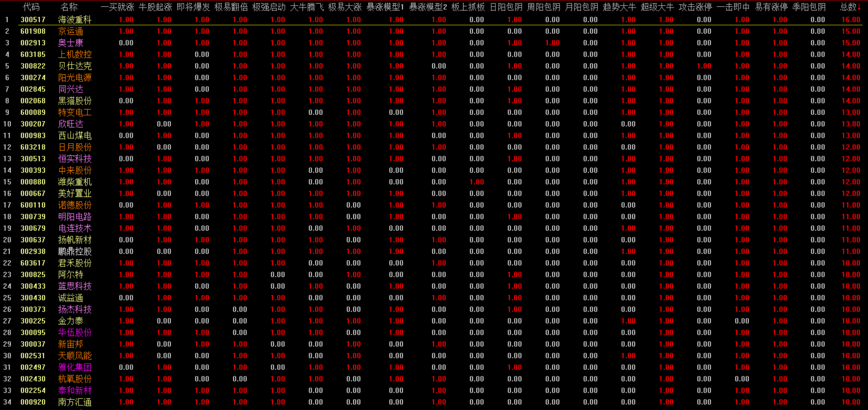Select stock name 同兴达
This screenshot has width=868, height=410.
point(71,89)
